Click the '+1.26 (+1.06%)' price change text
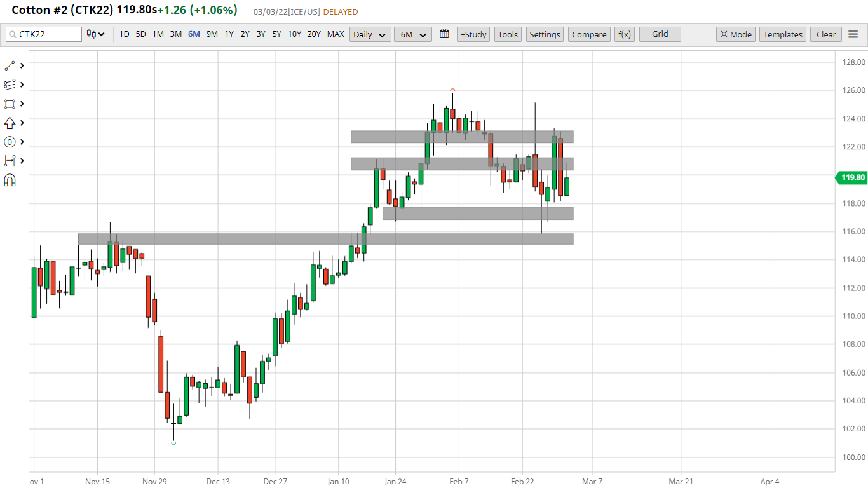 197,10
